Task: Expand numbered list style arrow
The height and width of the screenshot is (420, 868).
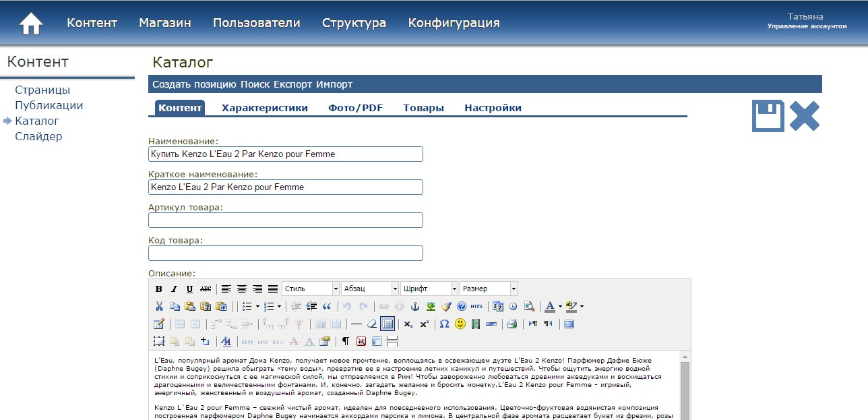Action: pos(279,306)
